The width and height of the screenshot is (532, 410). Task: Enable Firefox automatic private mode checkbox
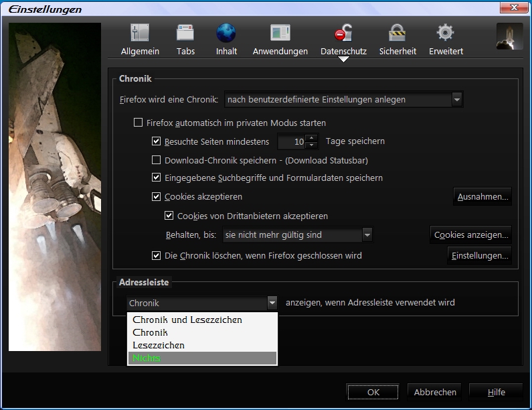tap(139, 123)
